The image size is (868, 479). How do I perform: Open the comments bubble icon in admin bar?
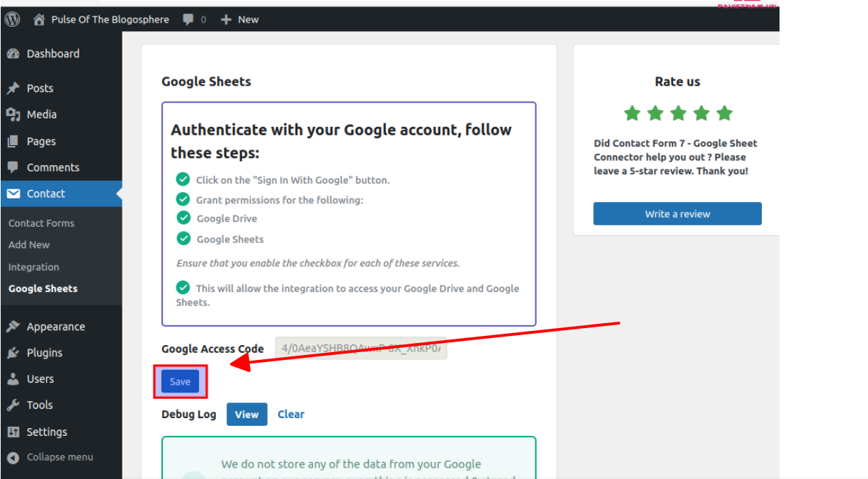188,19
